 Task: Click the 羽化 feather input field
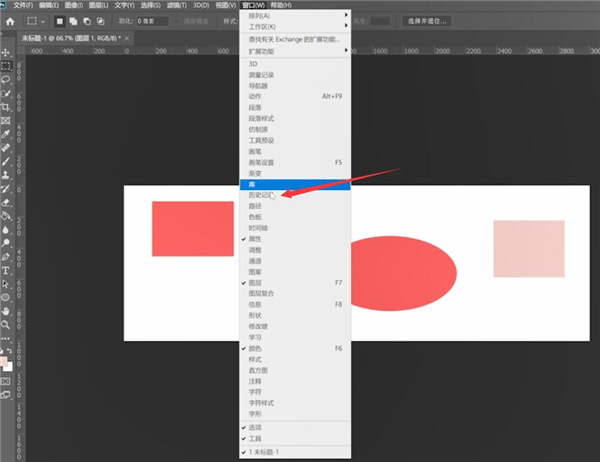point(152,21)
